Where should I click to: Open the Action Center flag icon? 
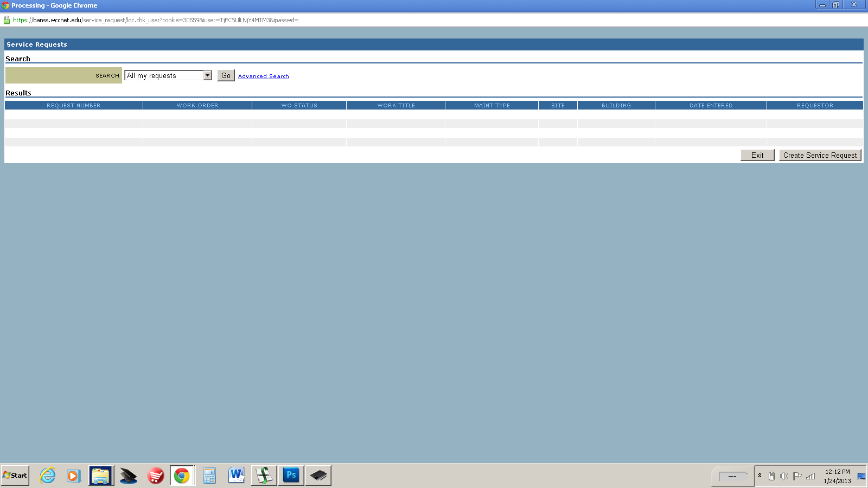click(797, 476)
